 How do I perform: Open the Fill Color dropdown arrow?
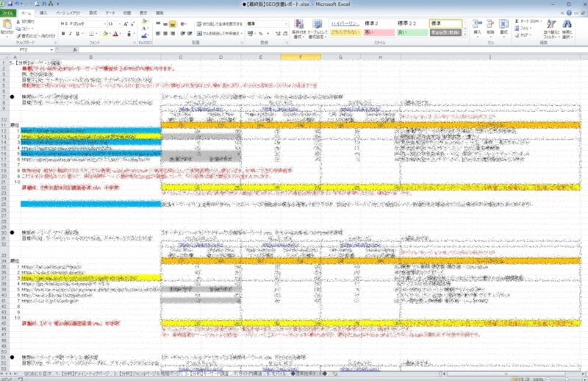[x=110, y=34]
